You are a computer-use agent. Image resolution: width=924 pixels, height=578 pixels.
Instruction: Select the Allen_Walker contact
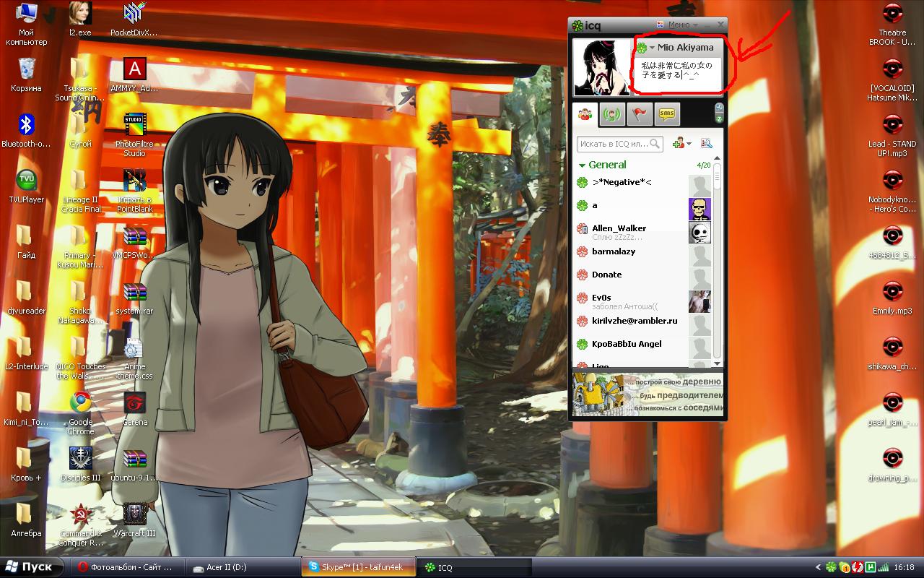645,231
